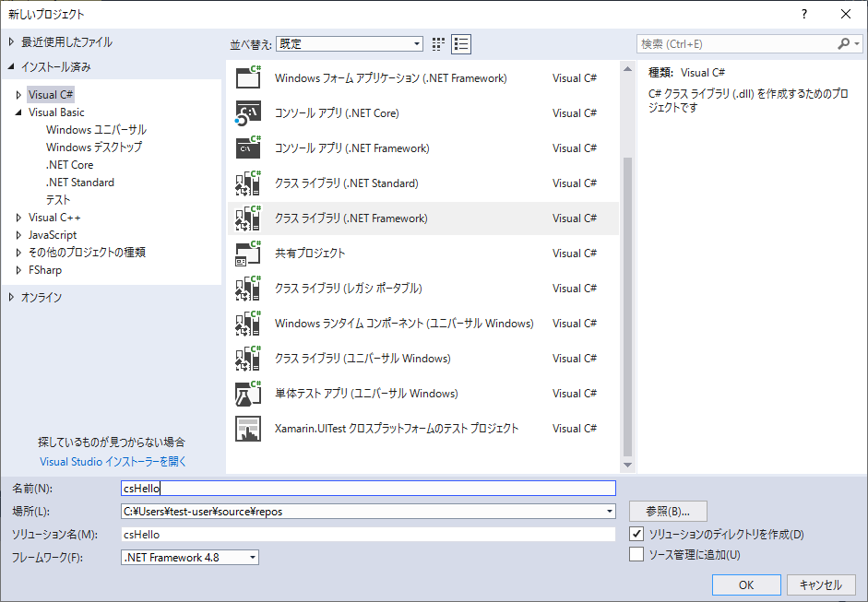Click the キャンセル button
The height and width of the screenshot is (602, 868).
click(x=821, y=584)
